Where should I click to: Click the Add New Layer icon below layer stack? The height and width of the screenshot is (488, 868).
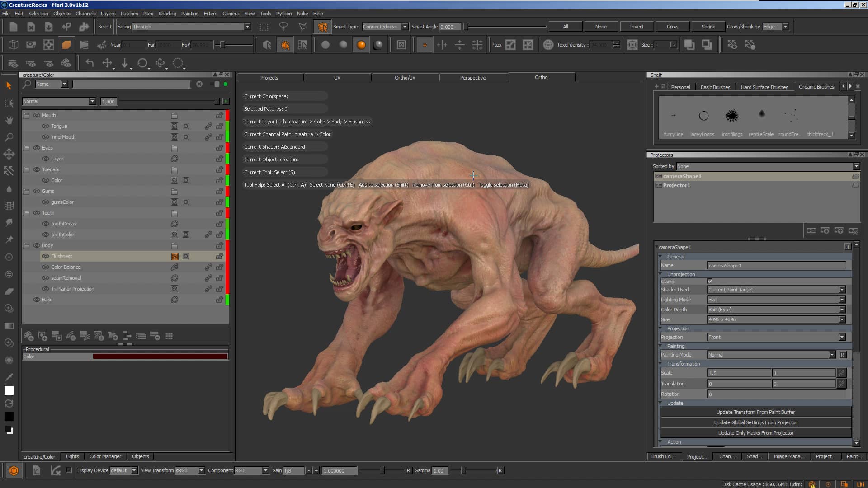[x=29, y=336]
